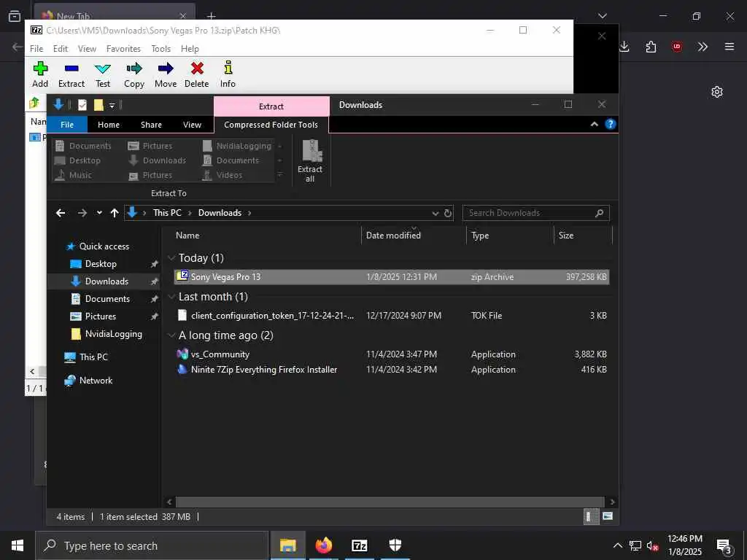Click the horizontal scrollbar in file list
Image resolution: width=747 pixels, height=560 pixels.
(x=390, y=502)
